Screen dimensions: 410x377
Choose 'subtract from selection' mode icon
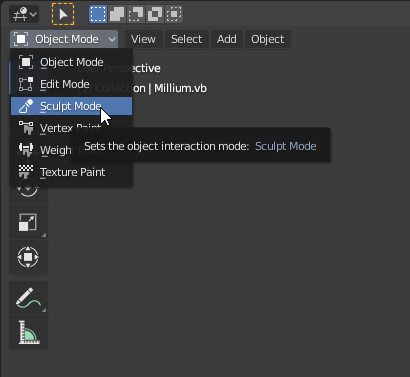pos(136,14)
